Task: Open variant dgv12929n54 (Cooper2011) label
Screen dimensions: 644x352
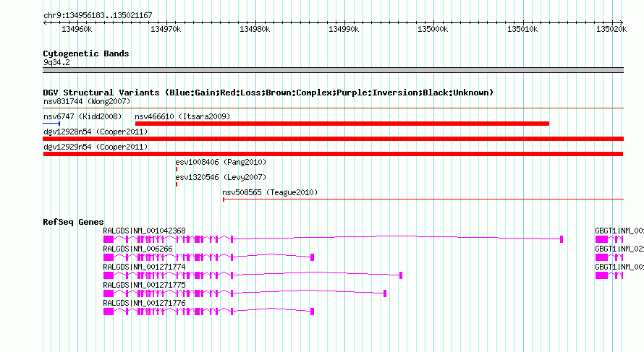Action: coord(96,147)
